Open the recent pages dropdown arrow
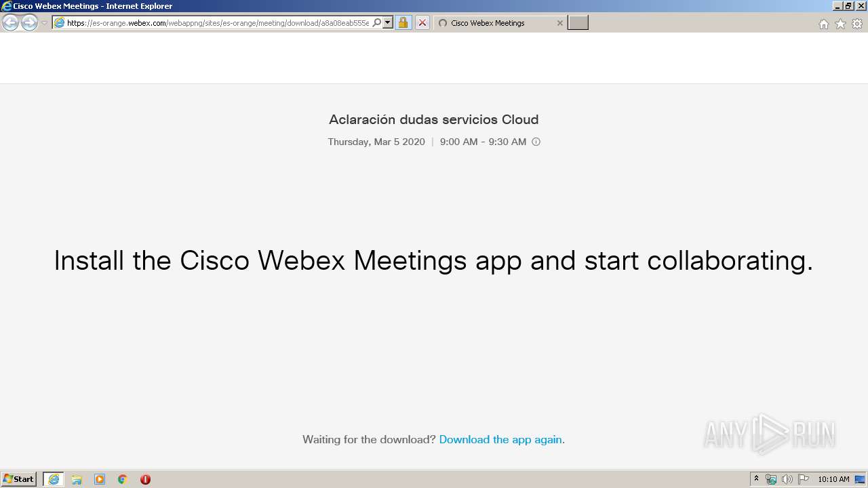This screenshot has width=868, height=488. pyautogui.click(x=44, y=23)
